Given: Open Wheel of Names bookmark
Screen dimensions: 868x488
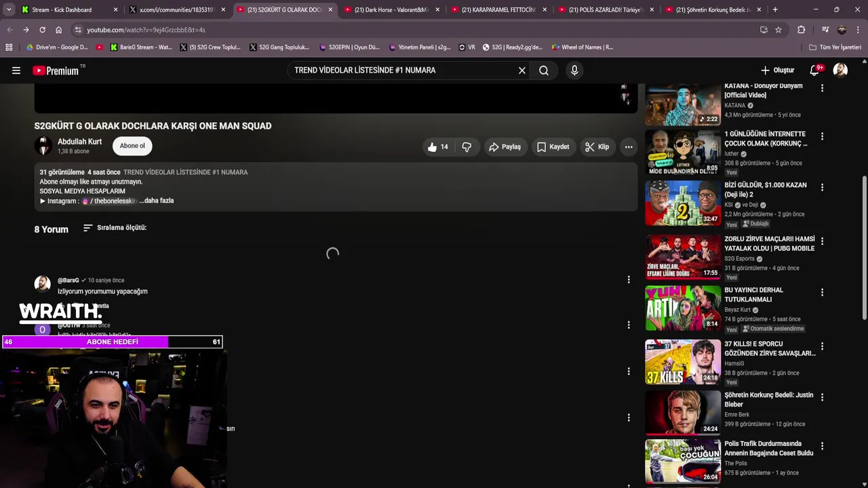Looking at the screenshot, I should (583, 47).
